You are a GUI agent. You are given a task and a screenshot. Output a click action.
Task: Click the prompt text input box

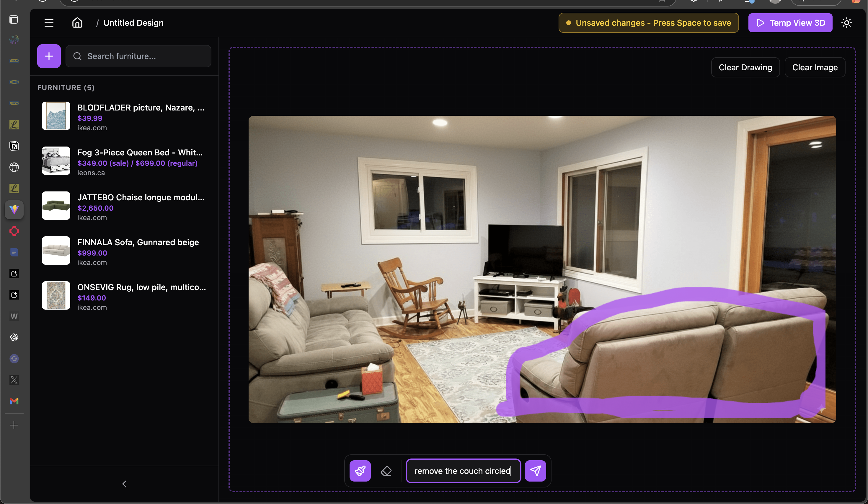463,471
